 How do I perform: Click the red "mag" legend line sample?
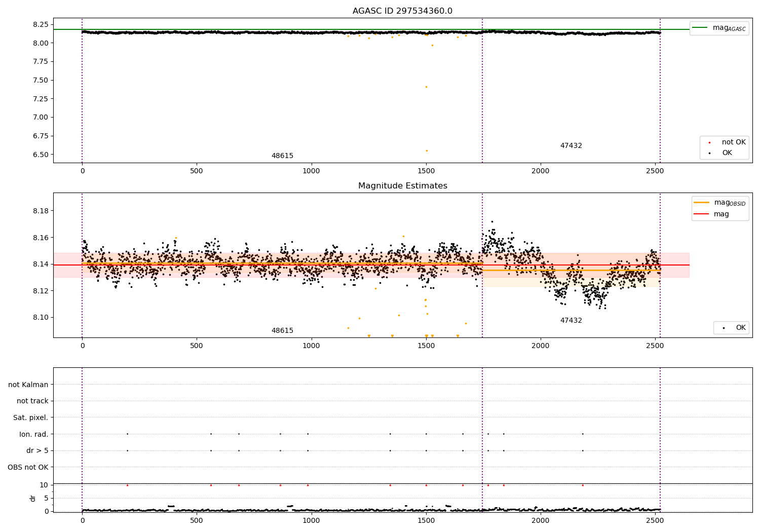[x=702, y=214]
